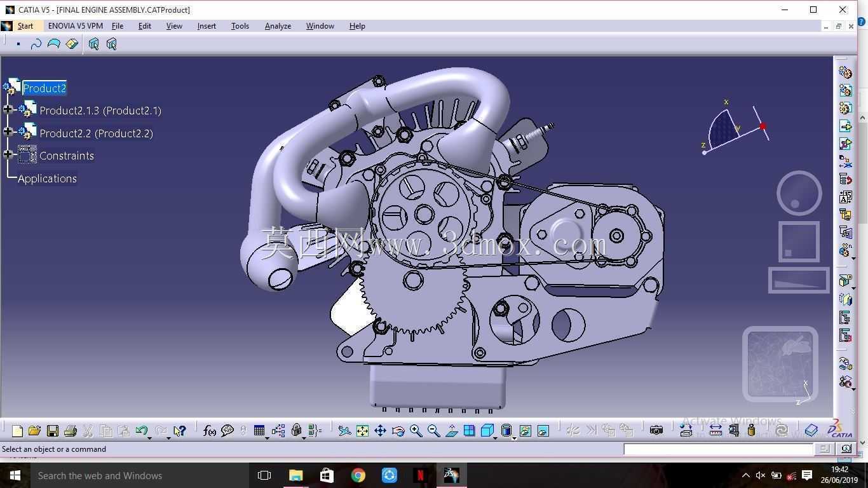This screenshot has height=488, width=868.
Task: Select the Rotate view tool
Action: tap(398, 431)
